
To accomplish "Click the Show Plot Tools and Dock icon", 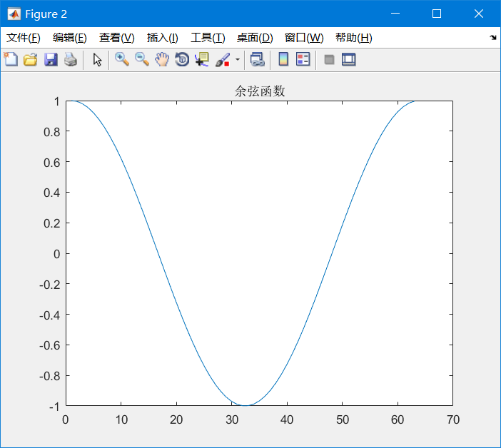I will tap(348, 59).
